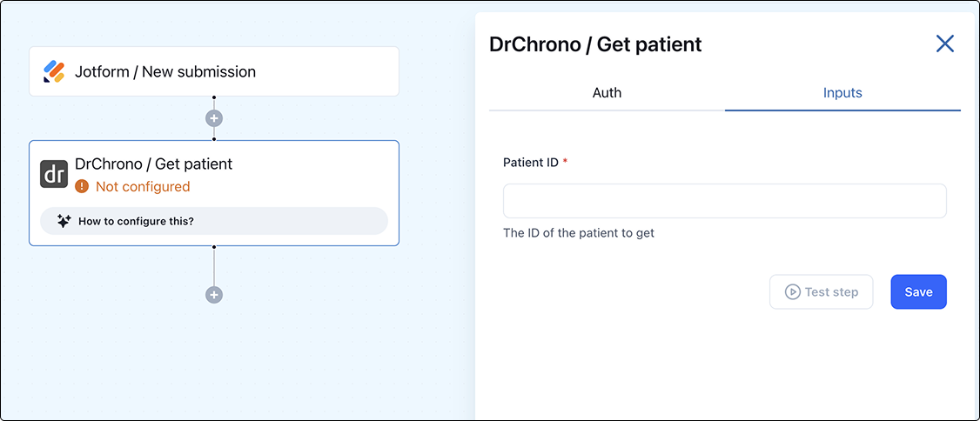Click the DrChrono / Get patient panel heading
Image resolution: width=980 pixels, height=421 pixels.
[x=595, y=44]
